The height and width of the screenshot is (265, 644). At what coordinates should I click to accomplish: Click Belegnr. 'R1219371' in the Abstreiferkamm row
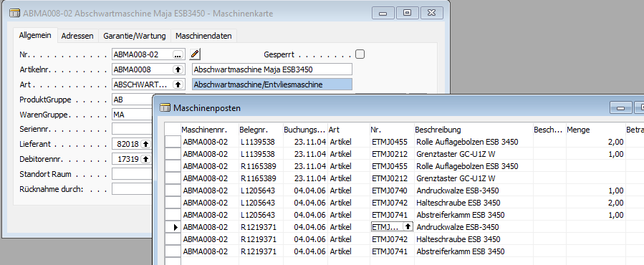pos(259,251)
